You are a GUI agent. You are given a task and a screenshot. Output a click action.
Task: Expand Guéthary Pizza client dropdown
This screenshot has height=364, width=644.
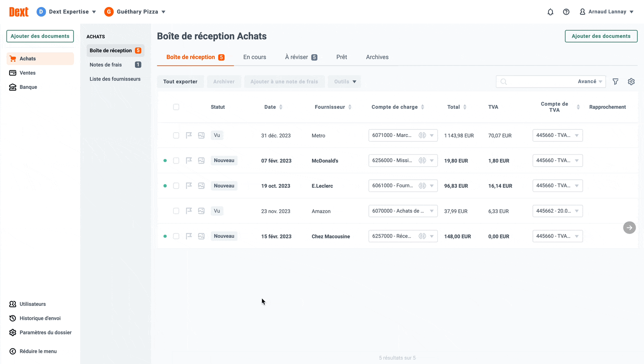[135, 12]
